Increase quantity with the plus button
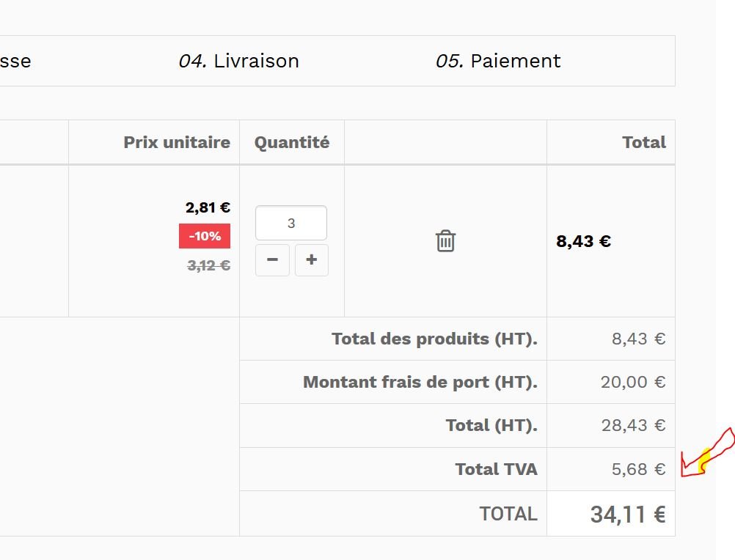Viewport: 735px width, 560px height. click(311, 260)
